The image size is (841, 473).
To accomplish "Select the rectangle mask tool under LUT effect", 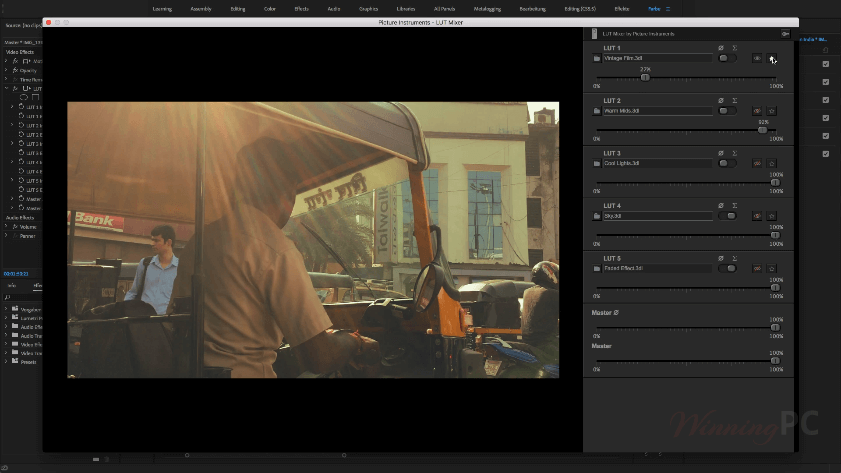I will pos(35,98).
